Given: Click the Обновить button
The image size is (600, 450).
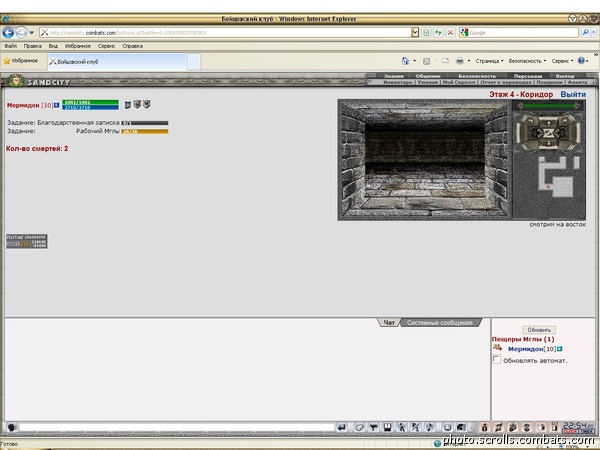Looking at the screenshot, I should (539, 330).
